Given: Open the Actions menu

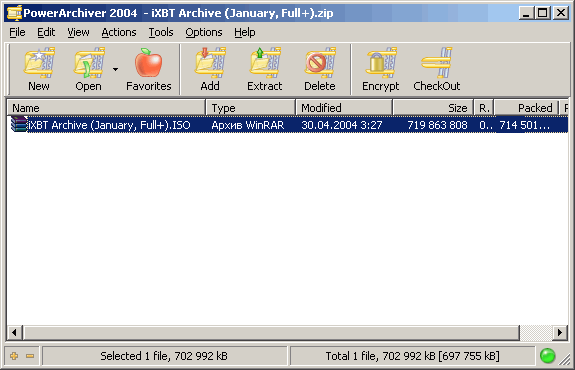Looking at the screenshot, I should (119, 32).
